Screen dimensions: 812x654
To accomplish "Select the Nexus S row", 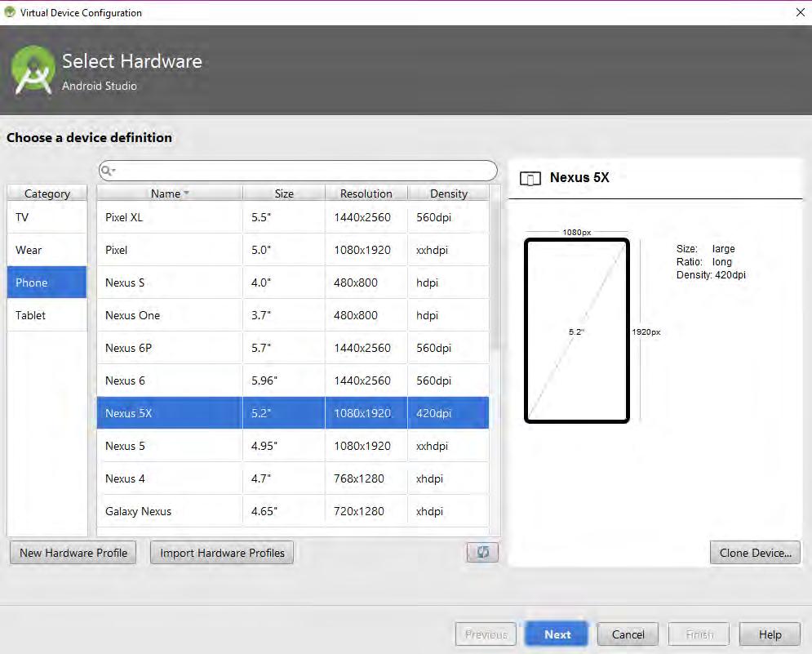I will (293, 283).
